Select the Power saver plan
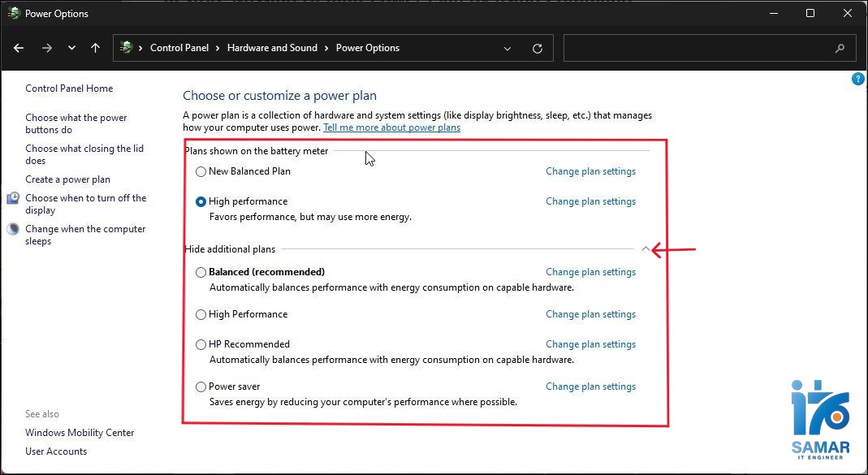868x475 pixels. 201,387
